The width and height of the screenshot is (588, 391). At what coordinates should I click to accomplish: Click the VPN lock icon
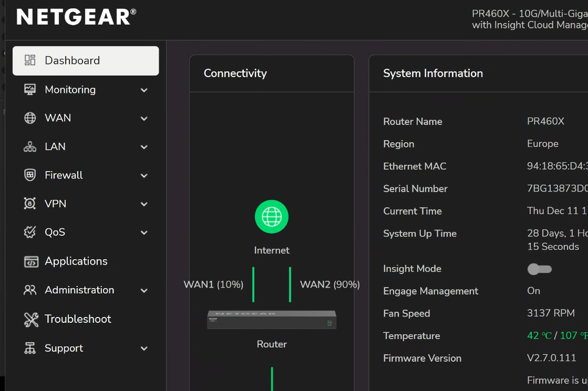pyautogui.click(x=30, y=204)
